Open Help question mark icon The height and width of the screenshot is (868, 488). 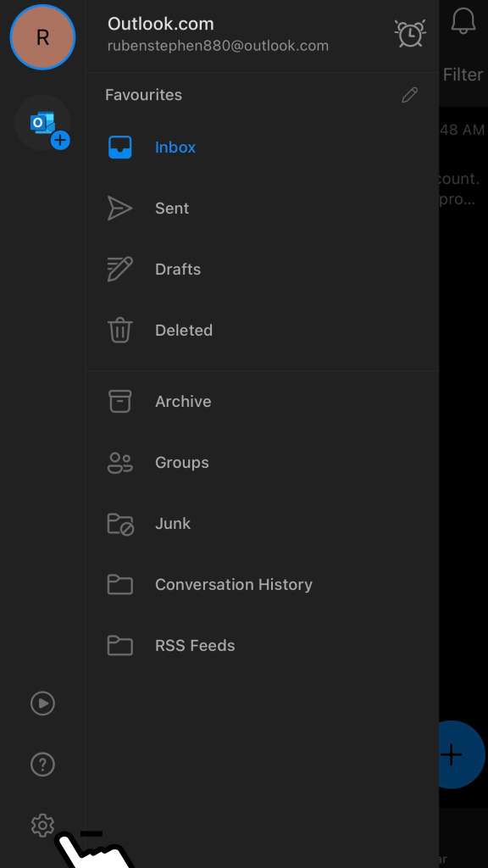pyautogui.click(x=42, y=765)
